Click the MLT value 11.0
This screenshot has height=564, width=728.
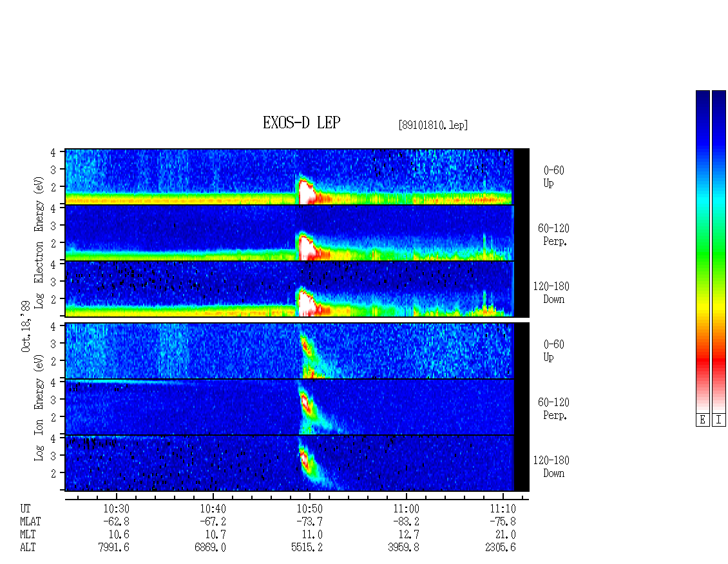pos(312,535)
